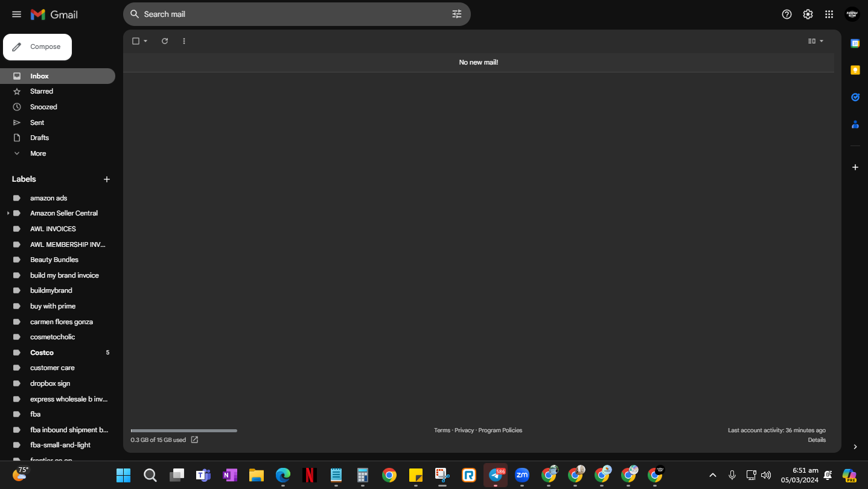
Task: Click the storage usage progress bar
Action: 183,430
